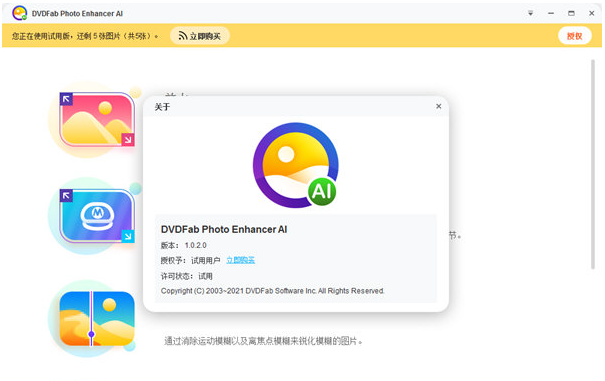Viewport: 605px width, 381px height.
Task: Click the DVDFab Photo Enhancer AI product name heading
Action: 224,229
